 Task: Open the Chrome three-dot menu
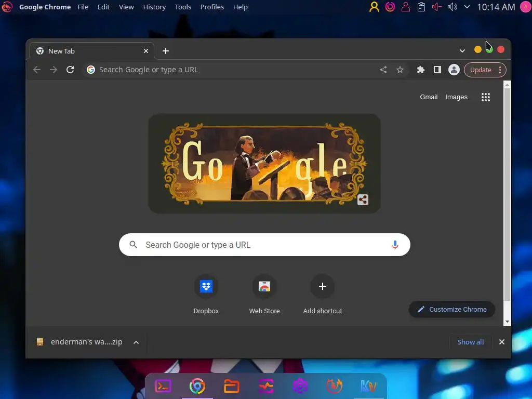click(x=500, y=70)
